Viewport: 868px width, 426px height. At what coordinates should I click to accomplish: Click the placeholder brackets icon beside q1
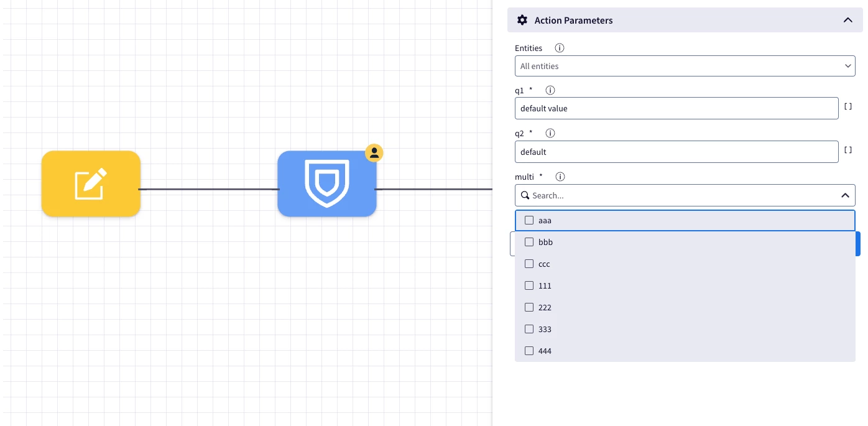848,107
